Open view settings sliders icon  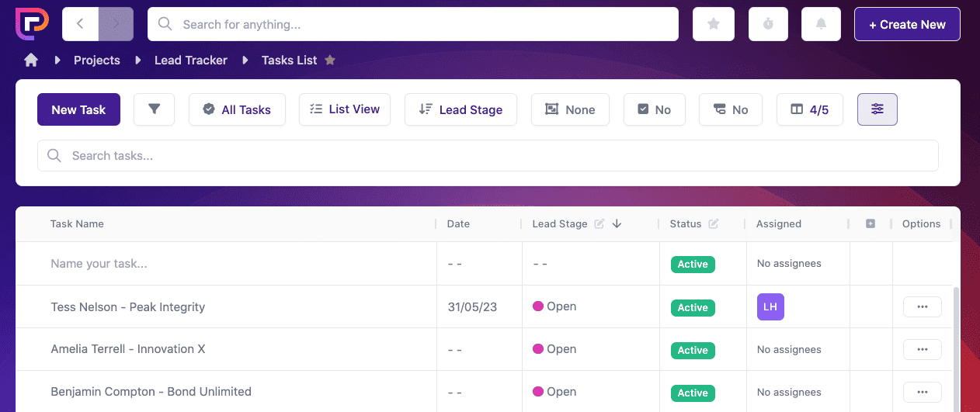pyautogui.click(x=877, y=109)
